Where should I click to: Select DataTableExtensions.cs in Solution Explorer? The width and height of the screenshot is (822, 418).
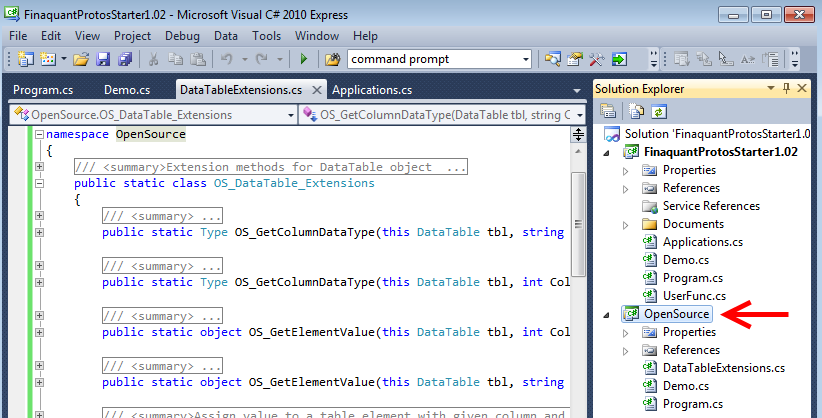pos(723,368)
